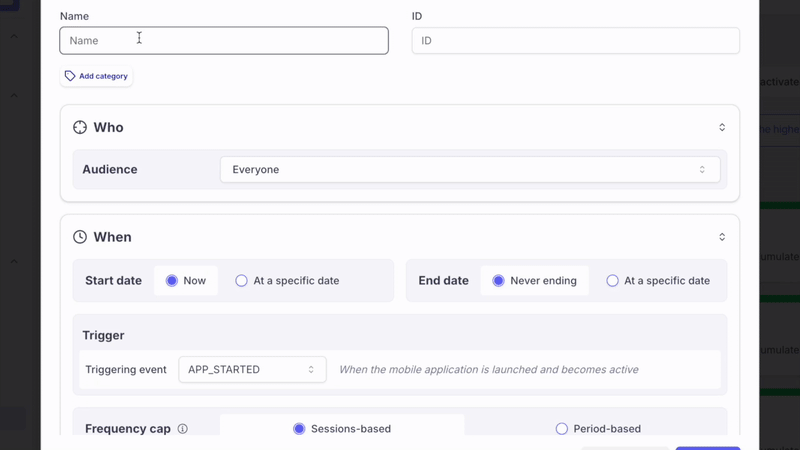Open the Triggering event dropdown
Viewport: 800px width, 450px height.
click(251, 370)
